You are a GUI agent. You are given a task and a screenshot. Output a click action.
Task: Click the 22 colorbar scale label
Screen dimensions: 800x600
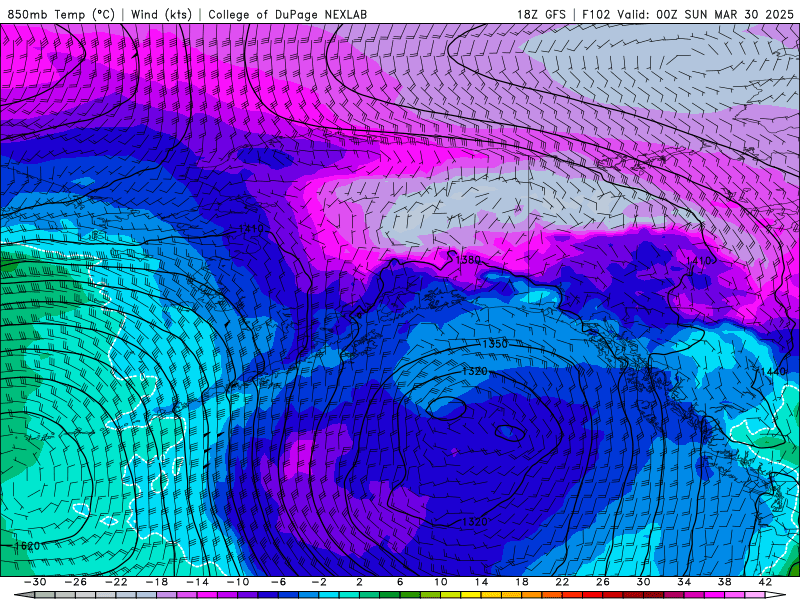pyautogui.click(x=562, y=582)
